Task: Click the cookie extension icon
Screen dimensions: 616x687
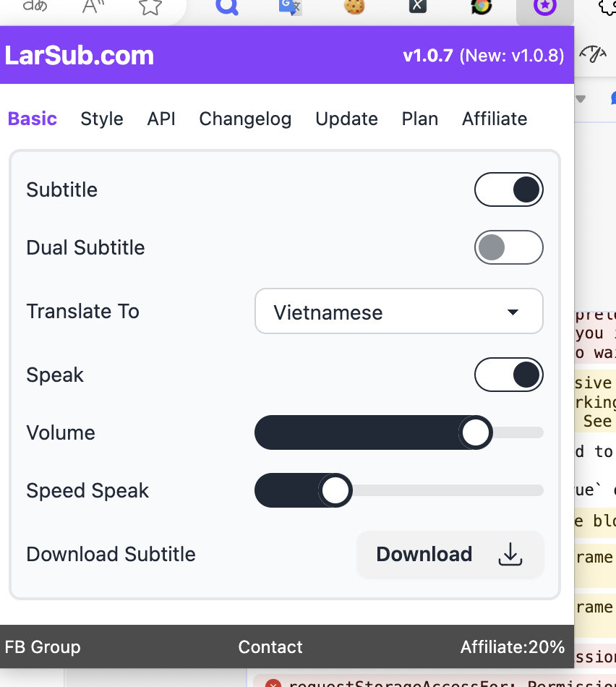Action: tap(354, 6)
